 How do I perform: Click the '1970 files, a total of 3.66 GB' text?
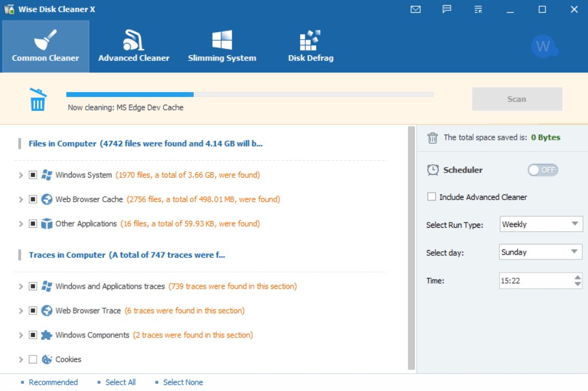tap(187, 175)
